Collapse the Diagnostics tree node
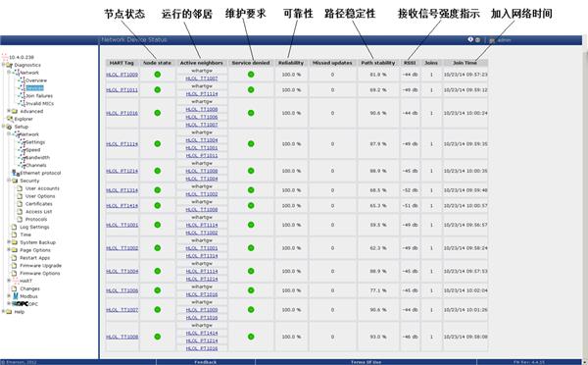The image size is (588, 365). 3,65
